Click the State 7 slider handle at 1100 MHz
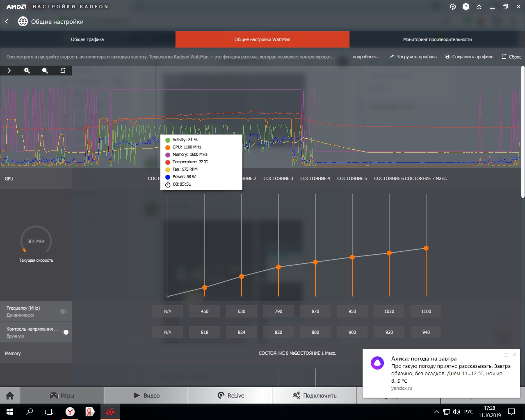 pyautogui.click(x=426, y=248)
